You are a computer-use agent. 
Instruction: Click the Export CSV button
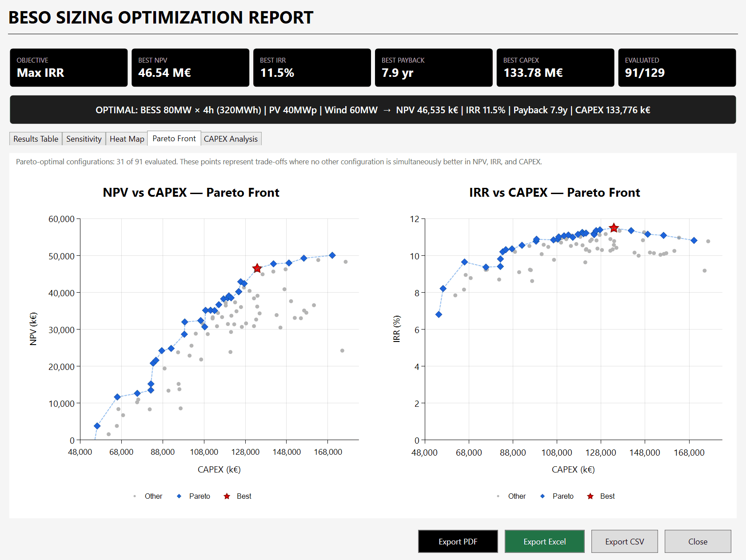coord(624,541)
